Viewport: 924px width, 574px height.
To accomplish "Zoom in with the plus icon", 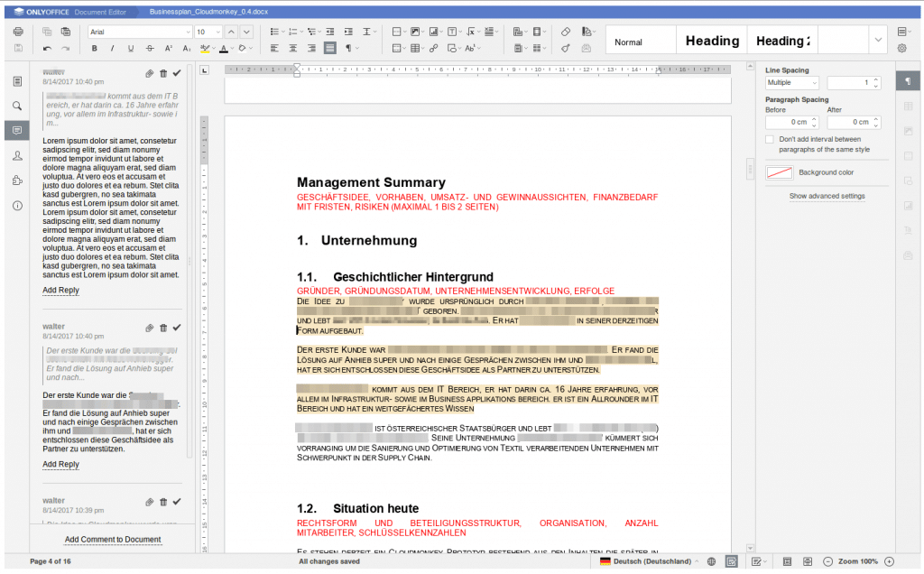I will click(x=889, y=561).
